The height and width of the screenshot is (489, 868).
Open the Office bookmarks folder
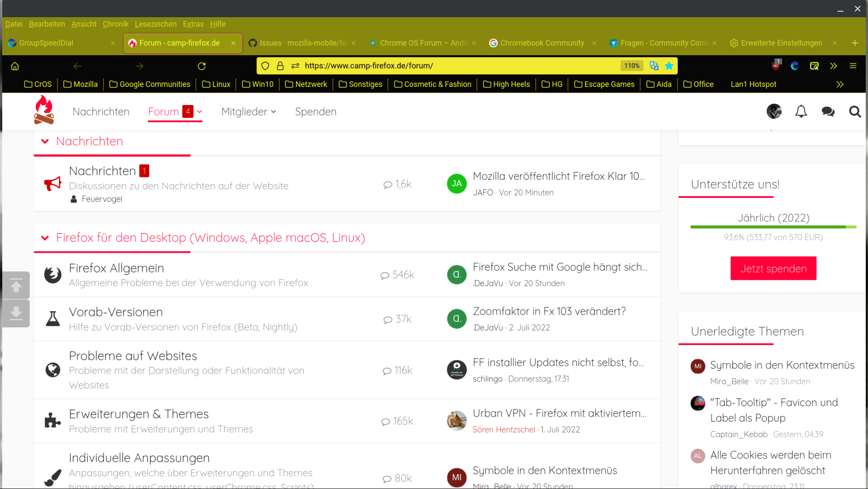pos(698,85)
